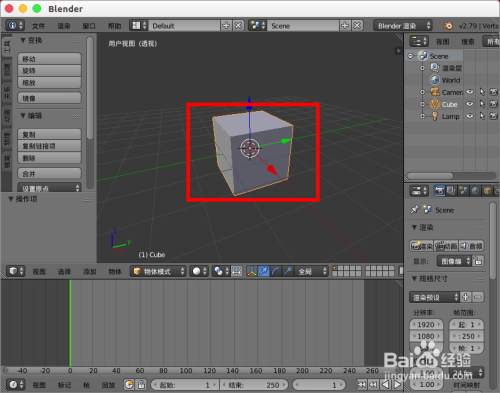The image size is (500, 393).
Task: Open the 渲染预设 dropdown
Action: [434, 297]
